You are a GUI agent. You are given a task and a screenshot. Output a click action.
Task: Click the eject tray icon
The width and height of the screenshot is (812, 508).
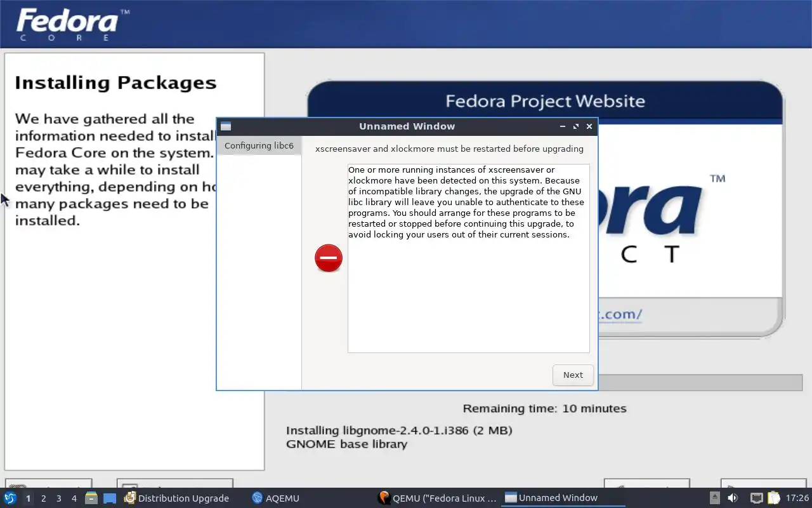(x=714, y=498)
